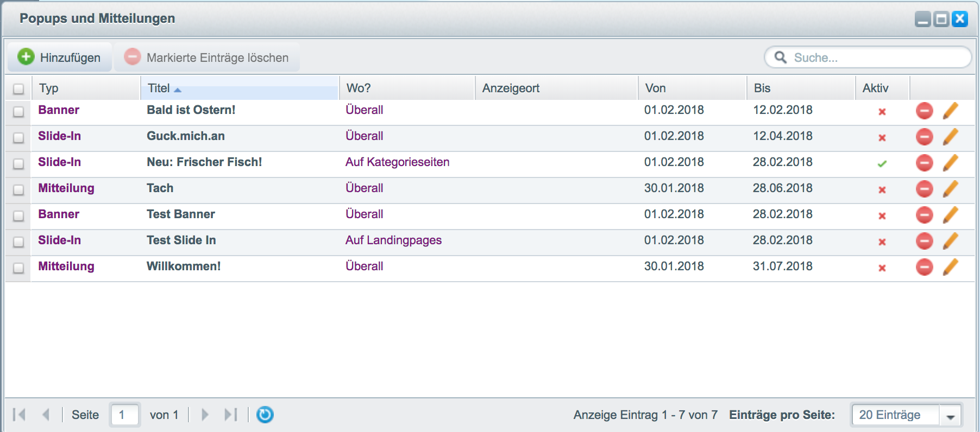Screen dimensions: 980x432
Task: Click the Hinzufügen button
Action: (x=59, y=58)
